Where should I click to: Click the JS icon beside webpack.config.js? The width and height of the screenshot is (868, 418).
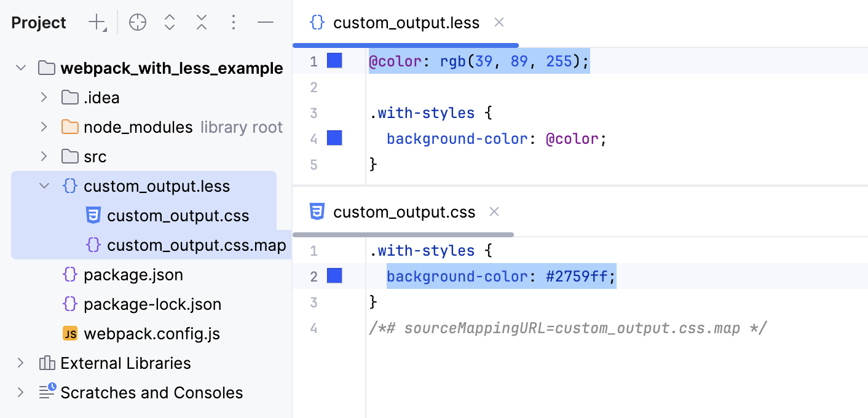pyautogui.click(x=70, y=333)
